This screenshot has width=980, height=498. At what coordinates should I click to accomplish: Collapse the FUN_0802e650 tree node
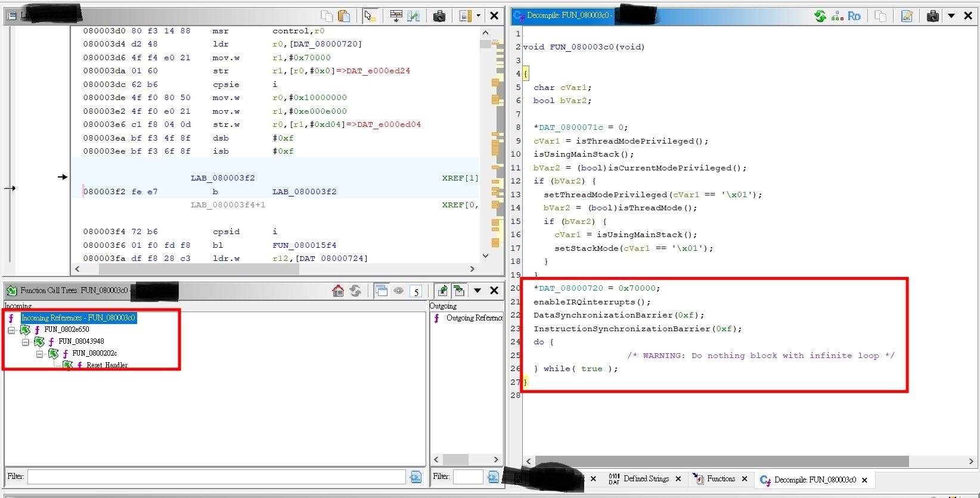(11, 330)
